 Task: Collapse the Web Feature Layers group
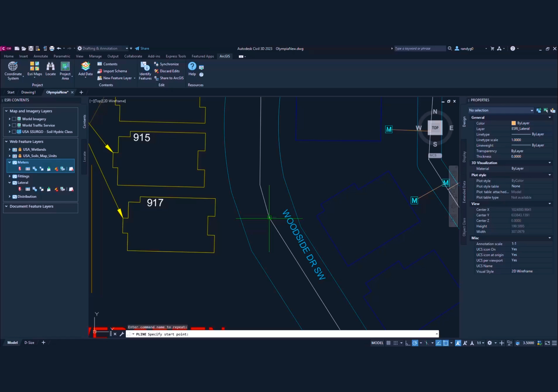[6, 141]
